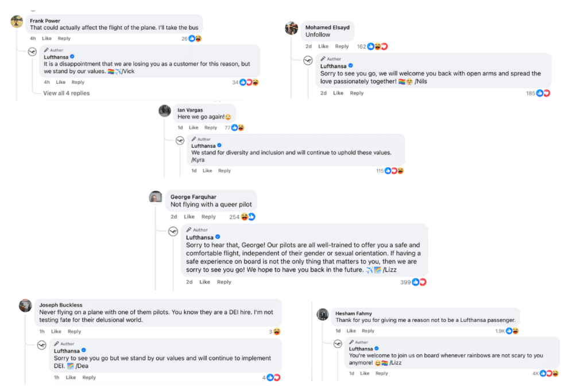
Task: Click Hesham Fahmy's profile avatar
Action: (x=323, y=314)
